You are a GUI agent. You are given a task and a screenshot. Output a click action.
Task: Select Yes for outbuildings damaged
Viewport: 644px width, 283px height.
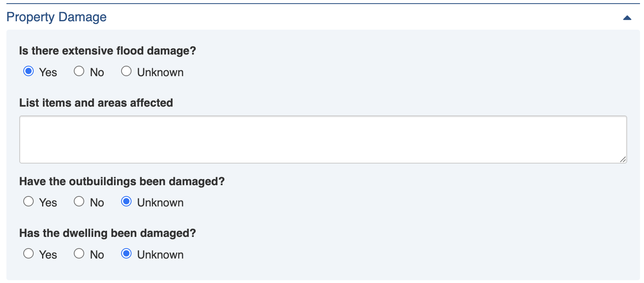pos(28,201)
